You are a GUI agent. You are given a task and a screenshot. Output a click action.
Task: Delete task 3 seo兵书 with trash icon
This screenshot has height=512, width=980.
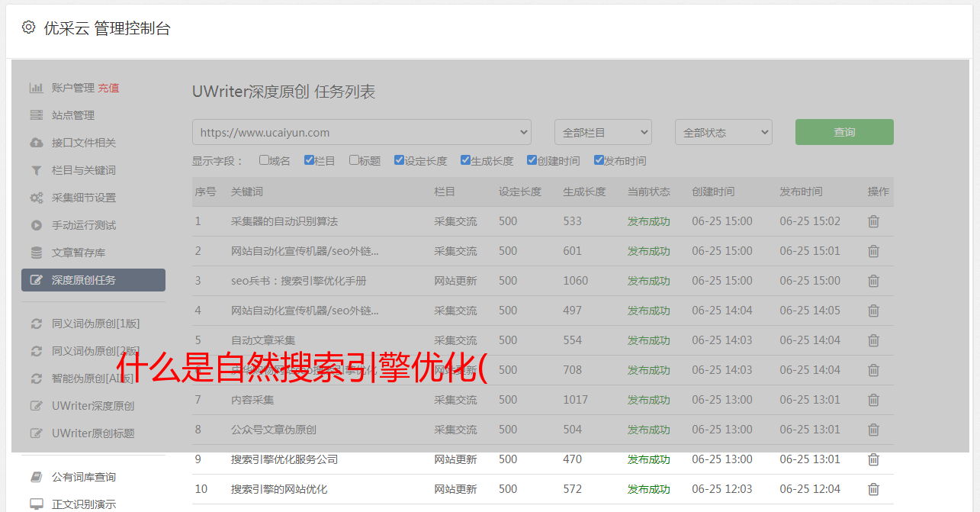coord(874,281)
